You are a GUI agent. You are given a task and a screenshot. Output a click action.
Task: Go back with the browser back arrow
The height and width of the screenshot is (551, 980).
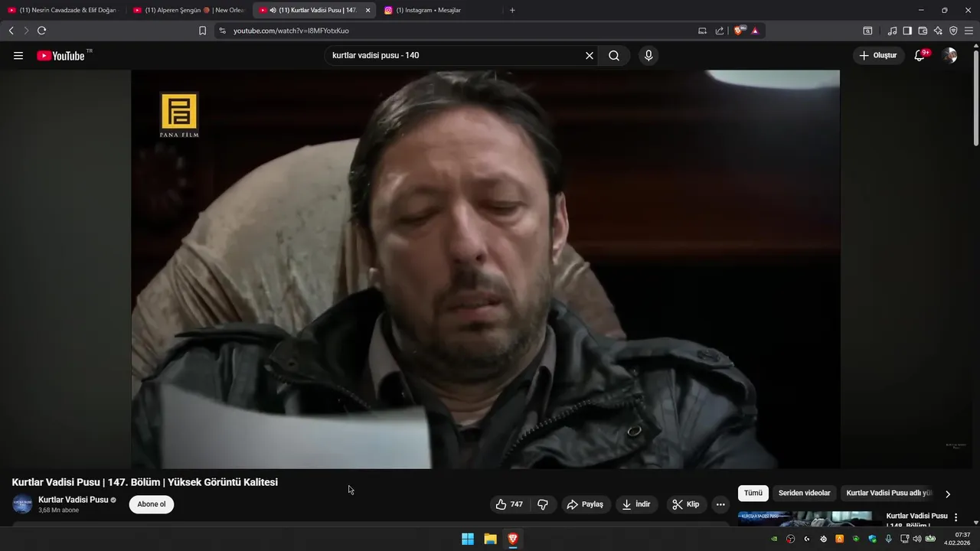pyautogui.click(x=11, y=31)
